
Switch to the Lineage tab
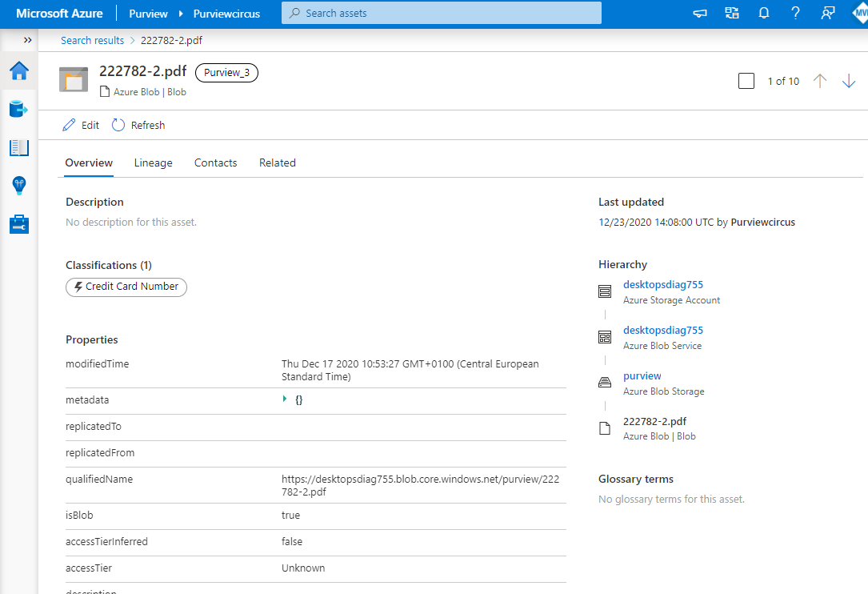[153, 163]
